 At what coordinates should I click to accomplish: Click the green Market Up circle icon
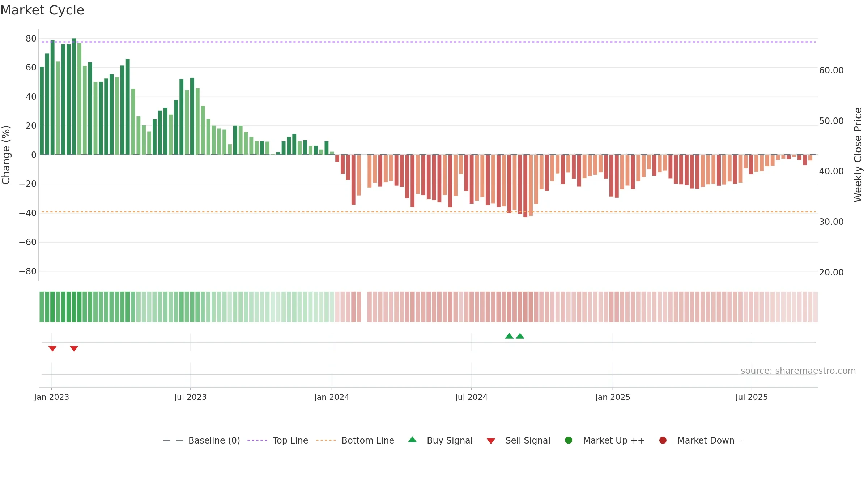[x=569, y=440]
